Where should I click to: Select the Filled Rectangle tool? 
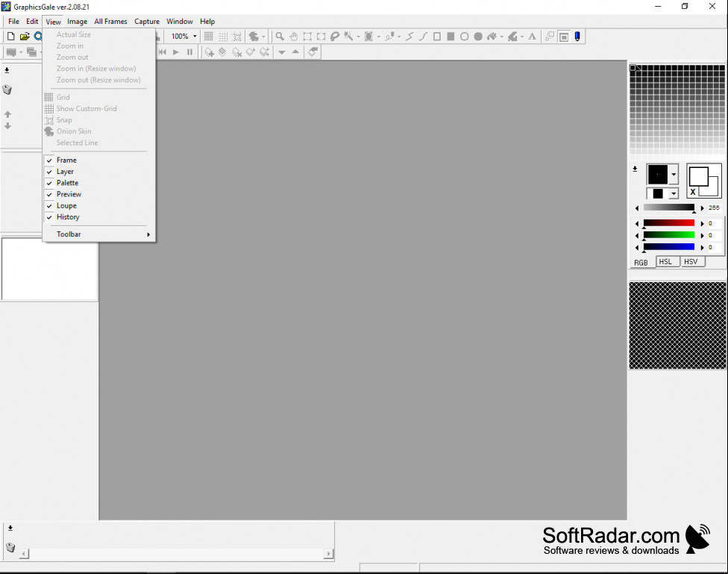tap(451, 37)
